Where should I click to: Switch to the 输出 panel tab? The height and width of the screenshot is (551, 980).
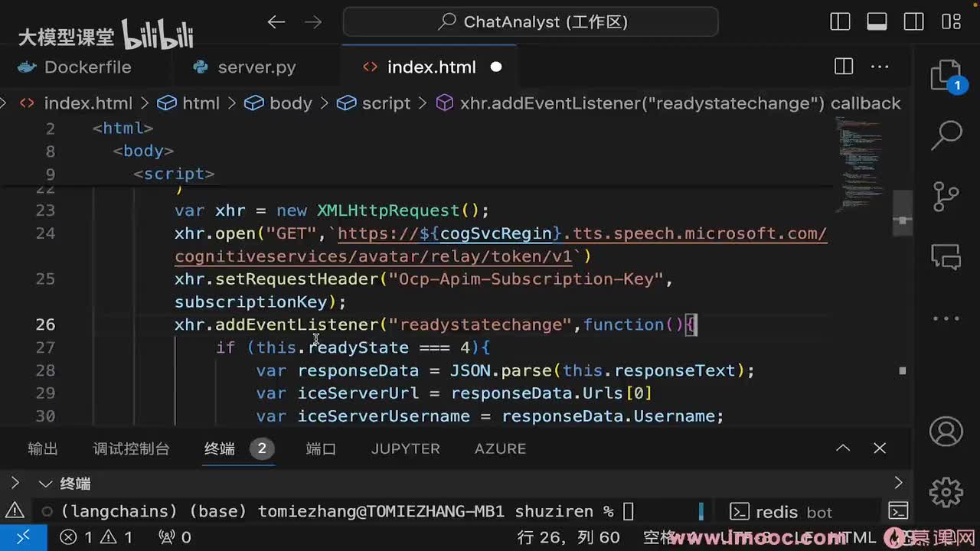point(43,448)
